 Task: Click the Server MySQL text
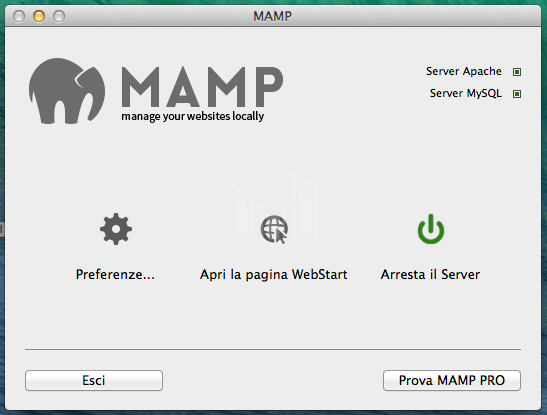point(466,93)
